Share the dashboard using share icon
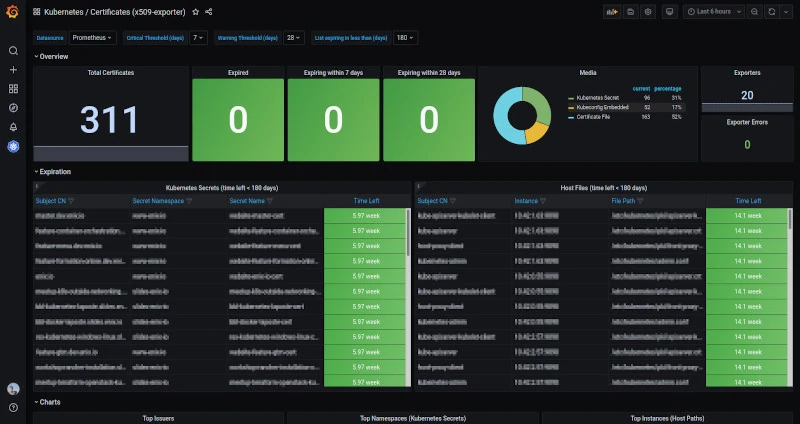Screen dimensions: 800x424 point(209,12)
